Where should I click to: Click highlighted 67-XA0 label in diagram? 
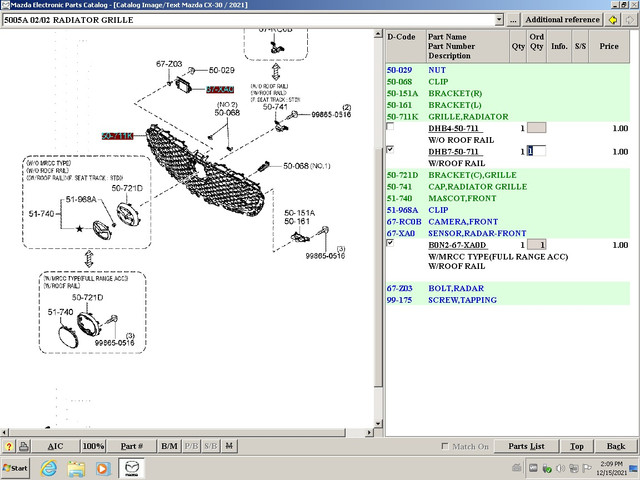tap(220, 89)
